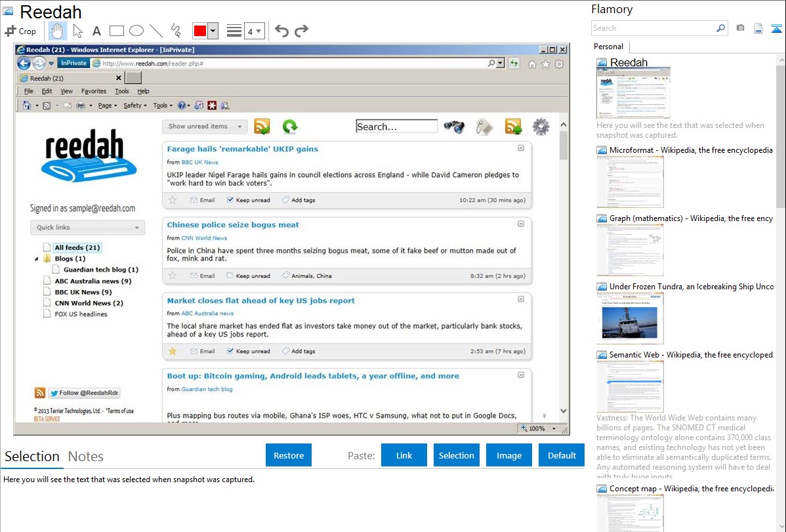This screenshot has height=532, width=786.
Task: Redo the annotation
Action: 301,31
